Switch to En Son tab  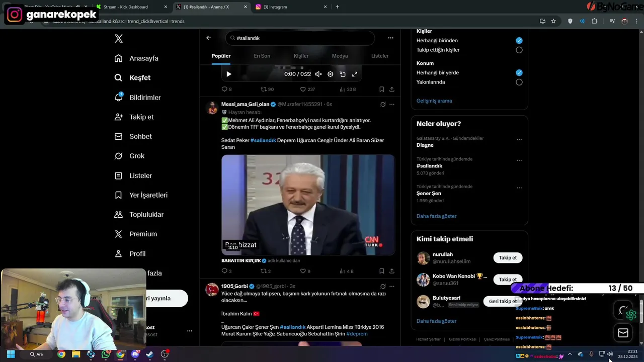click(x=262, y=56)
